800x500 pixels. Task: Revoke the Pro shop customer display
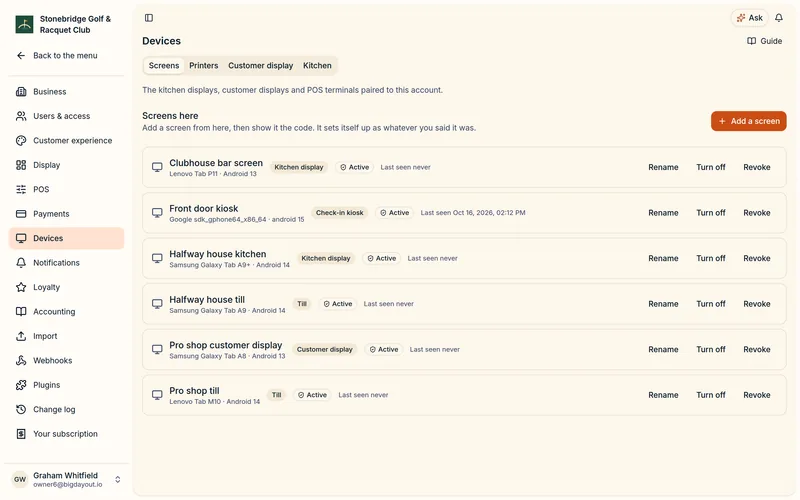coord(757,349)
